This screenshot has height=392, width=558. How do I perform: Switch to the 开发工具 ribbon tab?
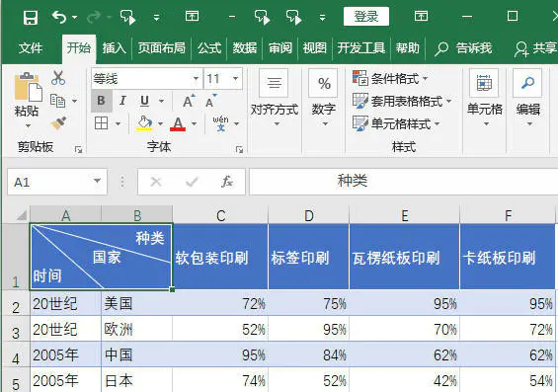(361, 47)
